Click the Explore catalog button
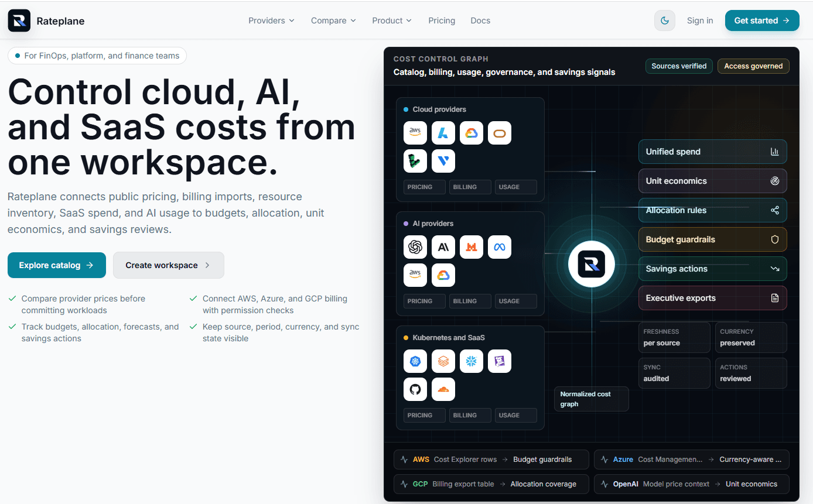813x504 pixels. [57, 265]
